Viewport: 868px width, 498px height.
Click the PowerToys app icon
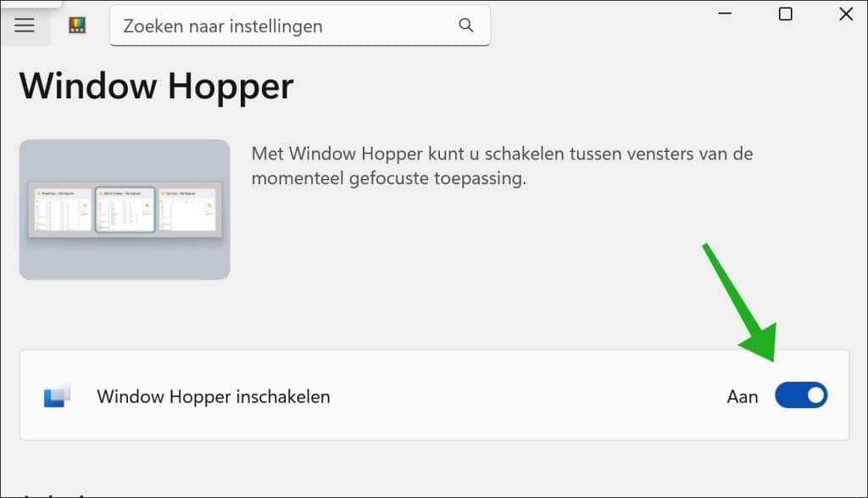pyautogui.click(x=77, y=25)
